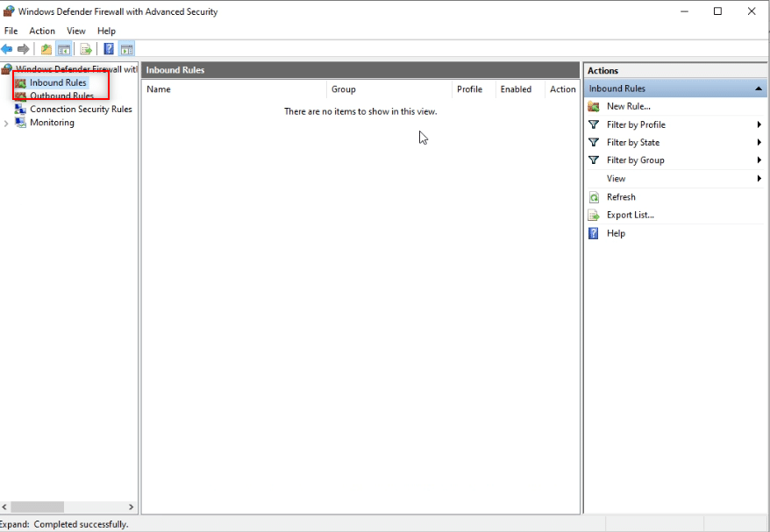Toggle the show/hide console tree icon
770x532 pixels.
click(x=64, y=49)
